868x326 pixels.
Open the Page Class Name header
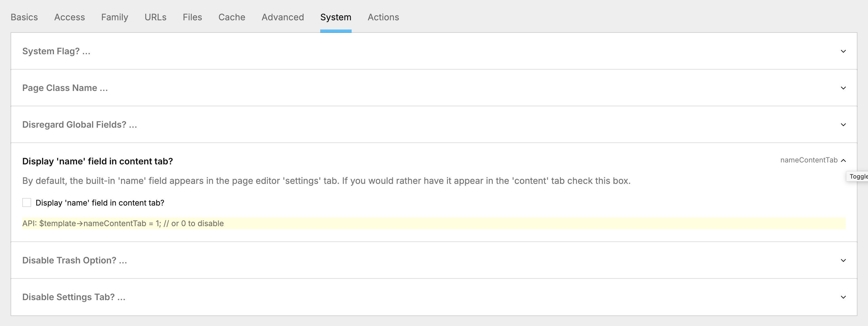(x=65, y=88)
